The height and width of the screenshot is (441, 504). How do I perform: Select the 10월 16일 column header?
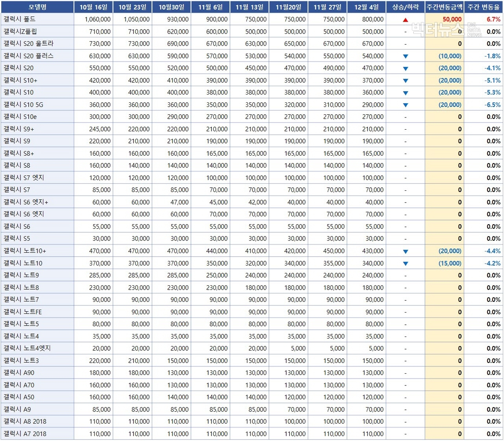point(93,7)
